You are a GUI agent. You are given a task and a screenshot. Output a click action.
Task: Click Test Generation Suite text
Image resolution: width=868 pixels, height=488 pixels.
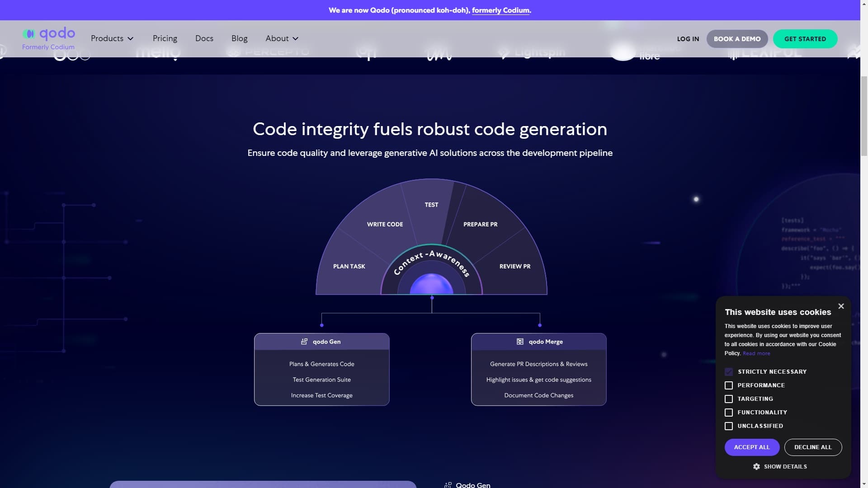pyautogui.click(x=322, y=380)
